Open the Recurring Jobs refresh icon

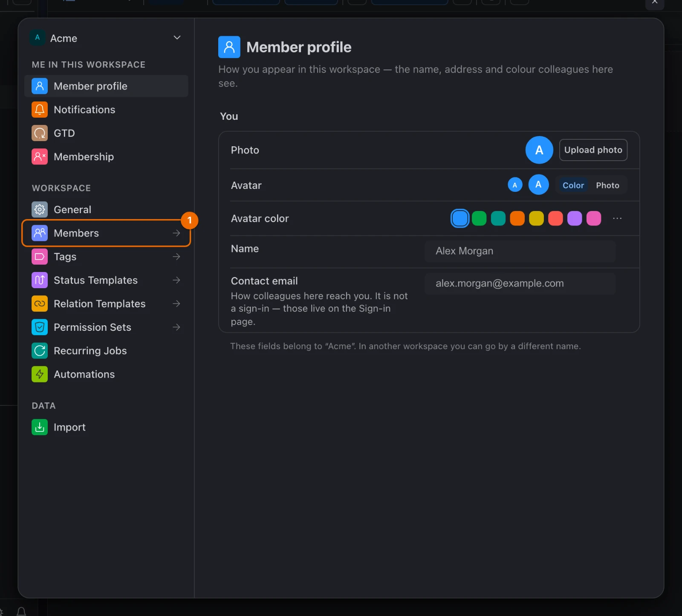coord(40,350)
